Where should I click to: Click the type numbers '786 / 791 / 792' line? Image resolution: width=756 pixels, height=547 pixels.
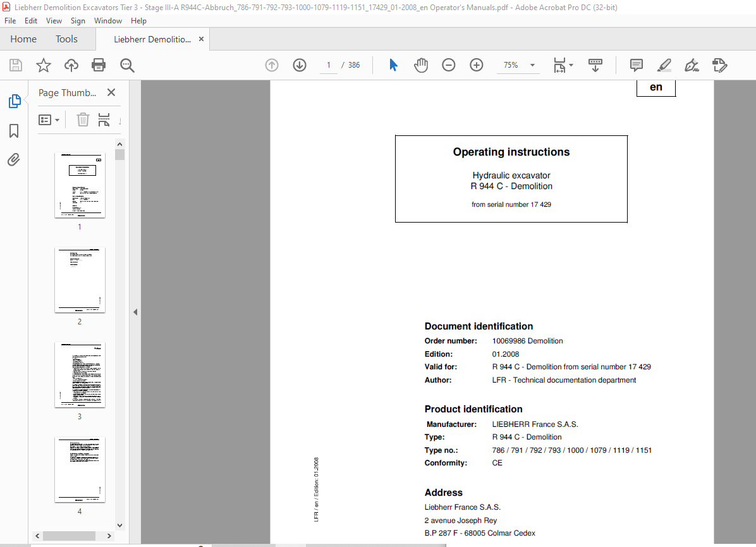point(572,450)
